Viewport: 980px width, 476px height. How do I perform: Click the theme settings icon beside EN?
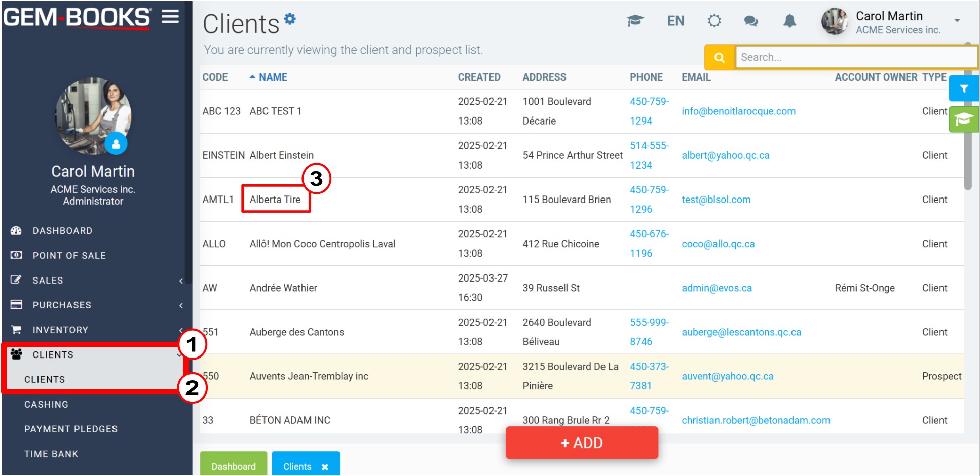(x=714, y=21)
